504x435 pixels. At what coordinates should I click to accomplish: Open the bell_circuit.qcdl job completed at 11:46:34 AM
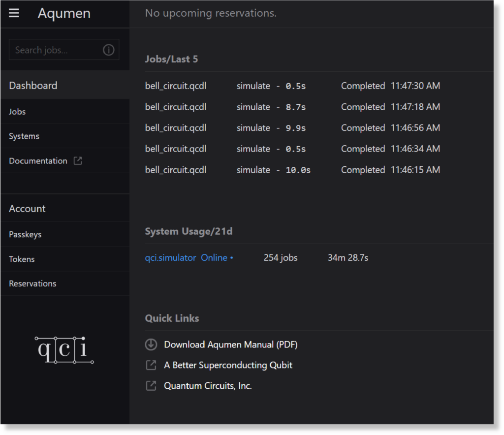(x=176, y=149)
